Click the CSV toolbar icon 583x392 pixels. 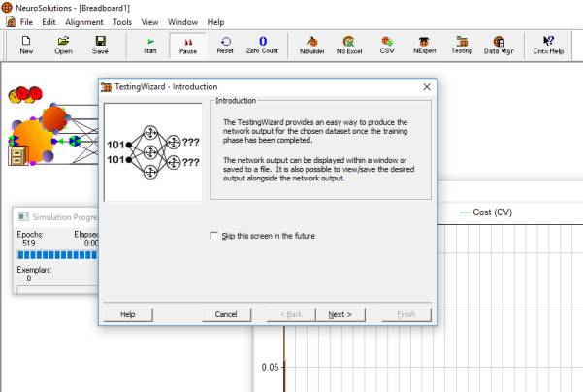[387, 45]
